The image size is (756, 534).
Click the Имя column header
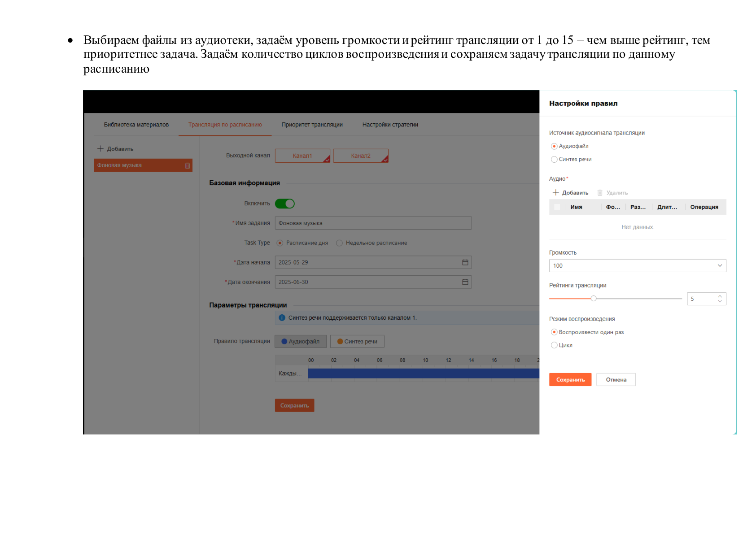point(576,207)
